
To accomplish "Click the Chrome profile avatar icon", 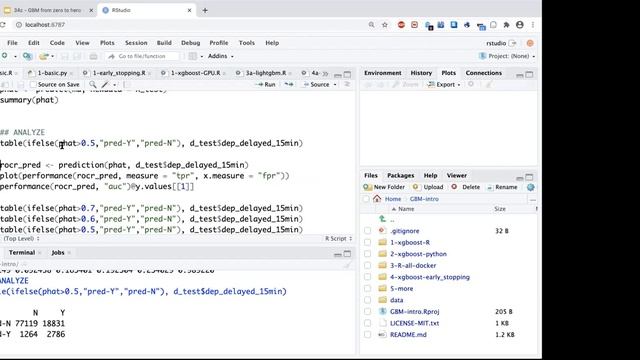I will pos(520,25).
